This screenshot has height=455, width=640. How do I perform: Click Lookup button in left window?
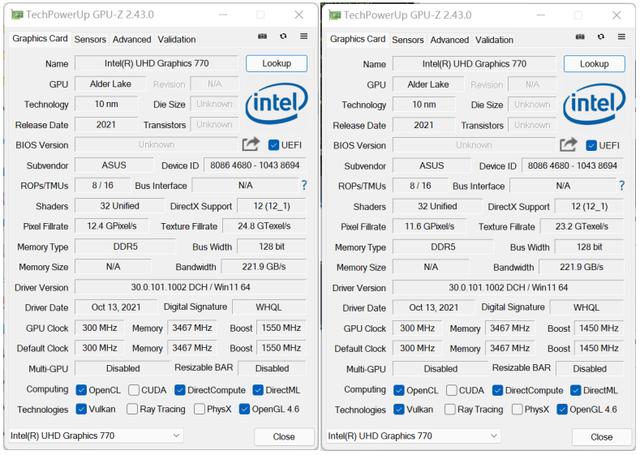coord(277,63)
